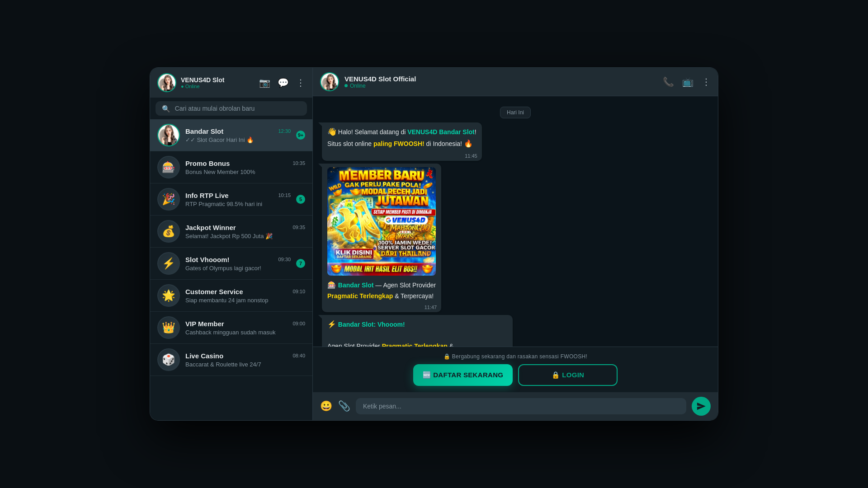Click VENUS4D Slot Official chat title

click(x=380, y=79)
